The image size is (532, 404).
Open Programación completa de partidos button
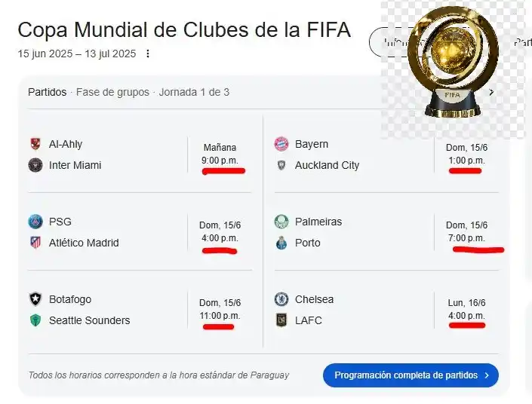[x=411, y=375]
